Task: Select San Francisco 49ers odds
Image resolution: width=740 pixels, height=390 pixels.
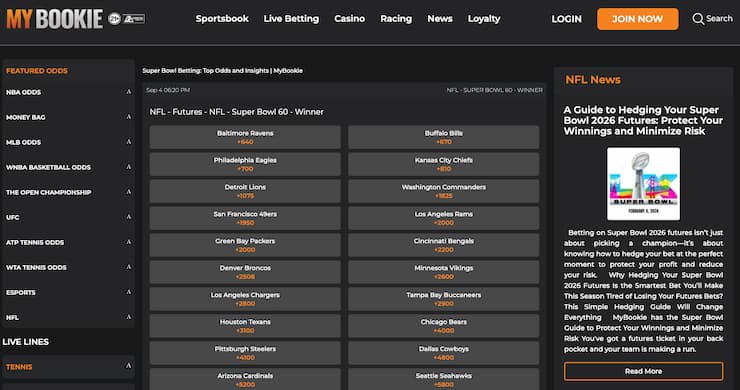Action: point(245,218)
